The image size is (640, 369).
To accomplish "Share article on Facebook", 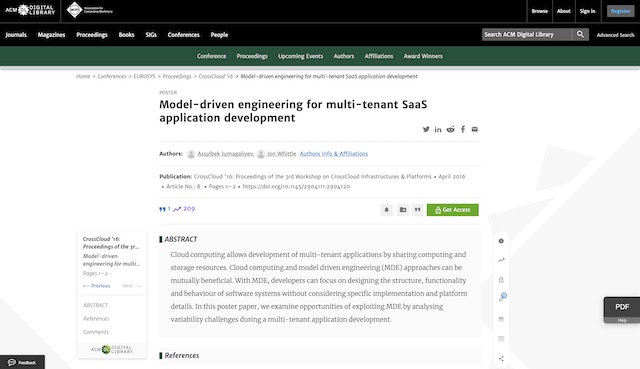I will click(x=462, y=129).
